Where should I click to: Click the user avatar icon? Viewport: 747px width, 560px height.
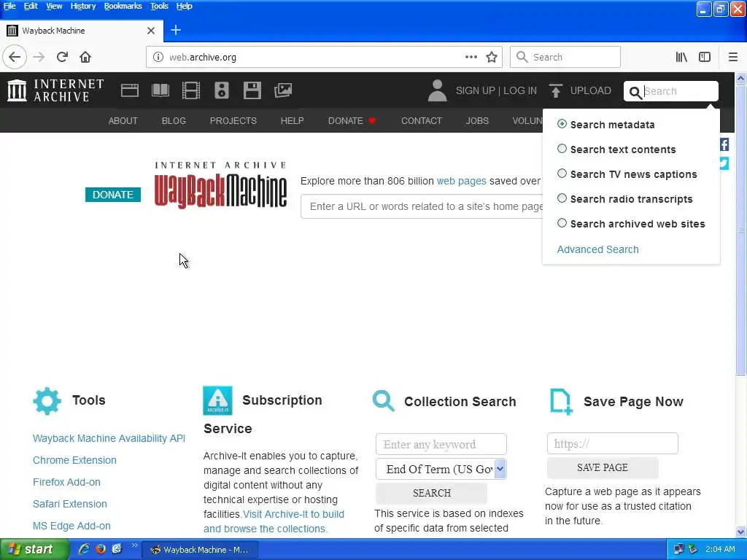(438, 90)
